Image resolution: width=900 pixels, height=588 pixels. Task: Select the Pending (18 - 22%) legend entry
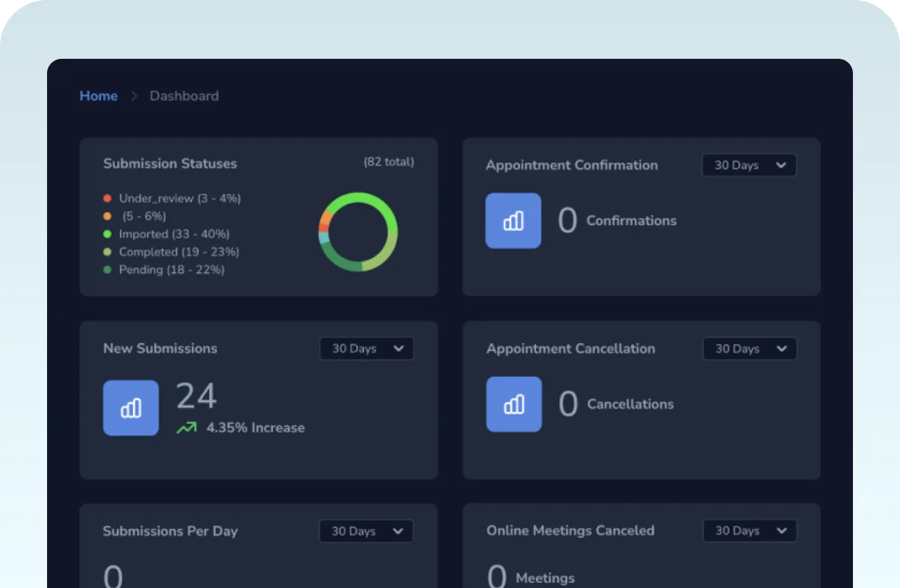pyautogui.click(x=164, y=270)
